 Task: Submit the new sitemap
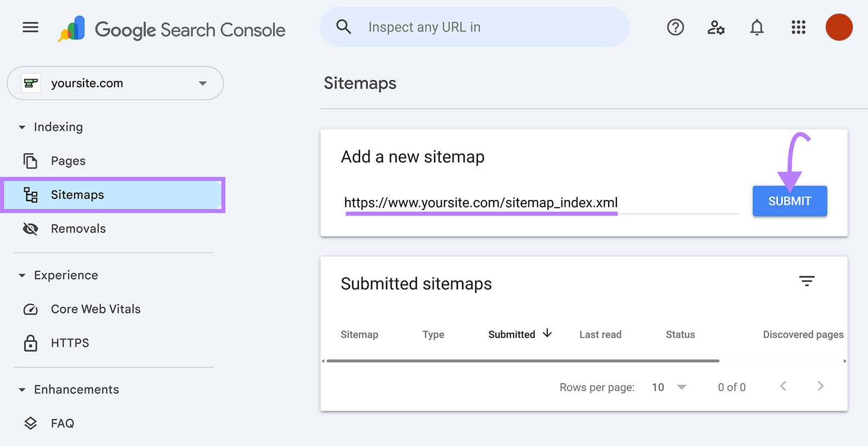[789, 201]
